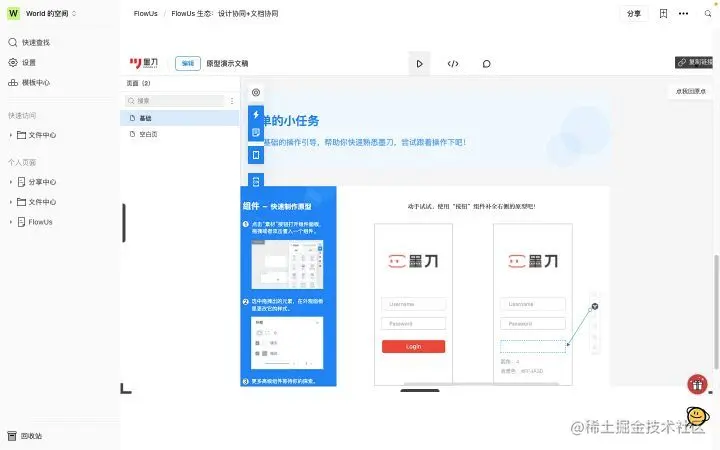
Task: Click the lowest blue icon on canvas toolbar
Action: click(256, 181)
